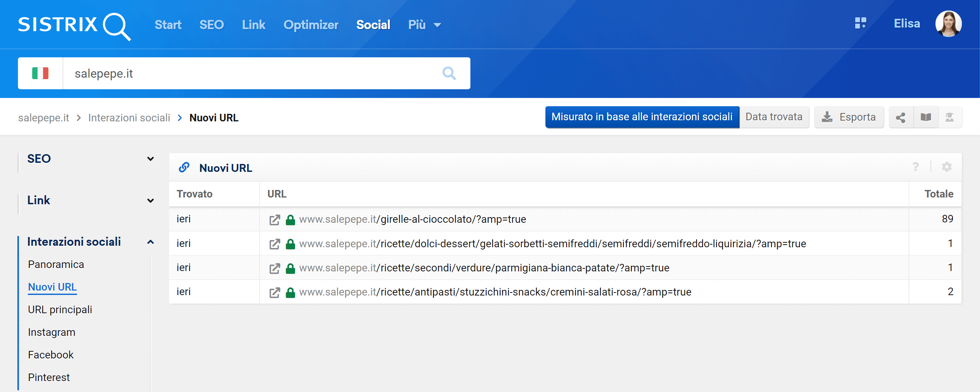Open the Link tab in top navigation
This screenshot has width=980, height=392.
pyautogui.click(x=253, y=25)
